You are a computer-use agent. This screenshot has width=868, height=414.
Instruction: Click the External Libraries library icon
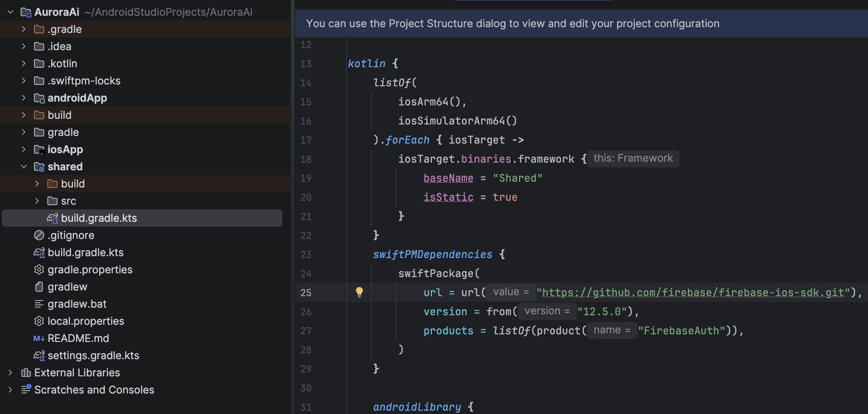point(26,373)
